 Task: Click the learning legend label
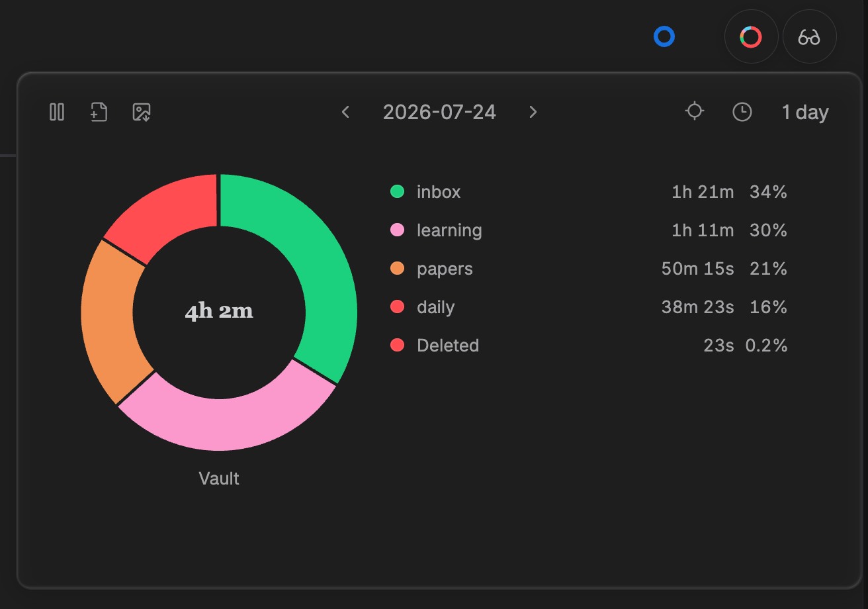[x=449, y=230]
